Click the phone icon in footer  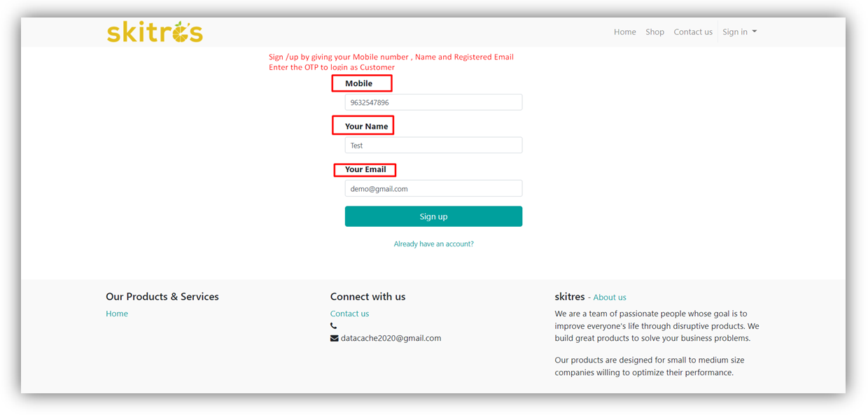(x=334, y=326)
